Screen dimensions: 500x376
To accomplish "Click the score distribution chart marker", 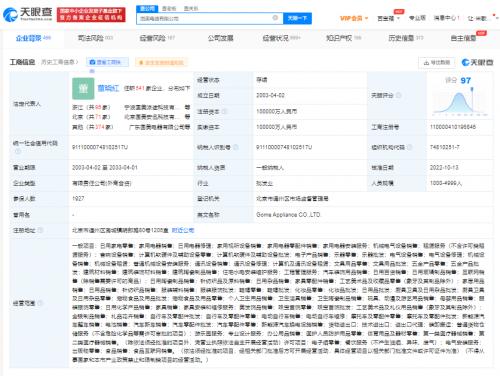I will [472, 89].
